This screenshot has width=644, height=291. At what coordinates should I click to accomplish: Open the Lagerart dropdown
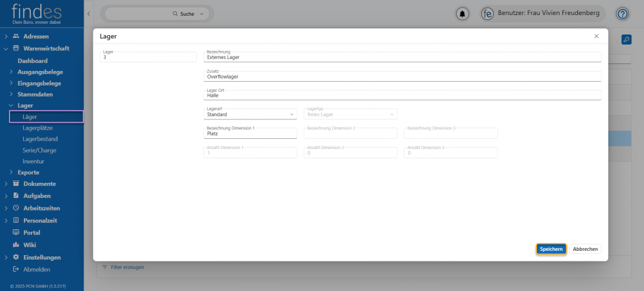point(250,114)
